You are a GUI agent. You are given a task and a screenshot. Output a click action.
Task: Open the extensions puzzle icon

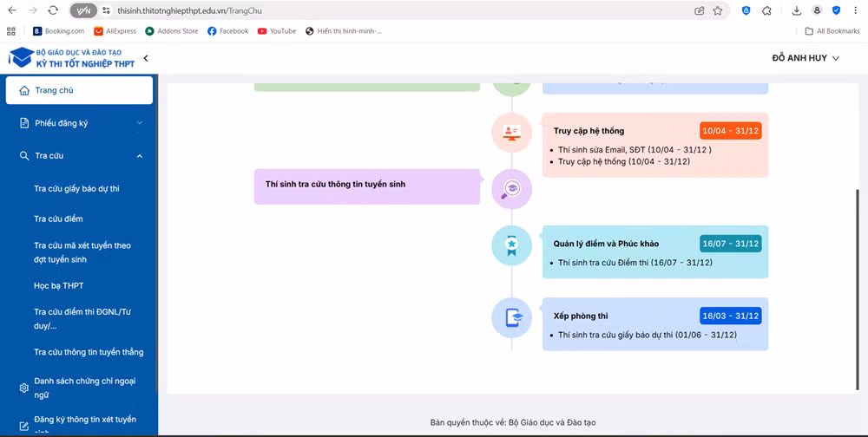[766, 10]
